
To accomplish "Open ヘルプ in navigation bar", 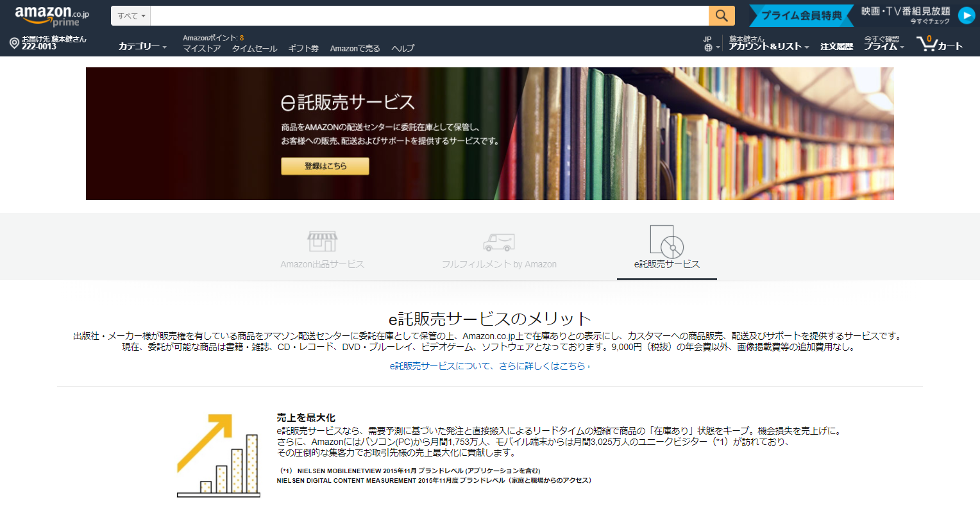I will point(403,49).
